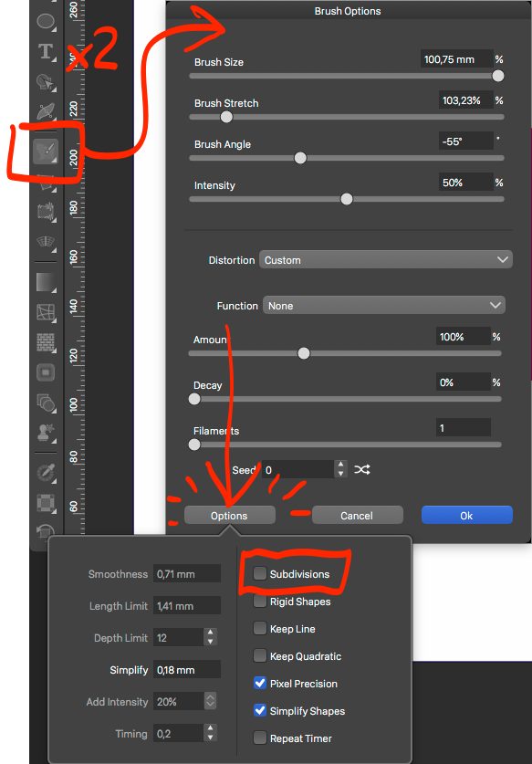Screen dimensions: 532x764
Task: Select the brick Pattern tool
Action: (46, 342)
